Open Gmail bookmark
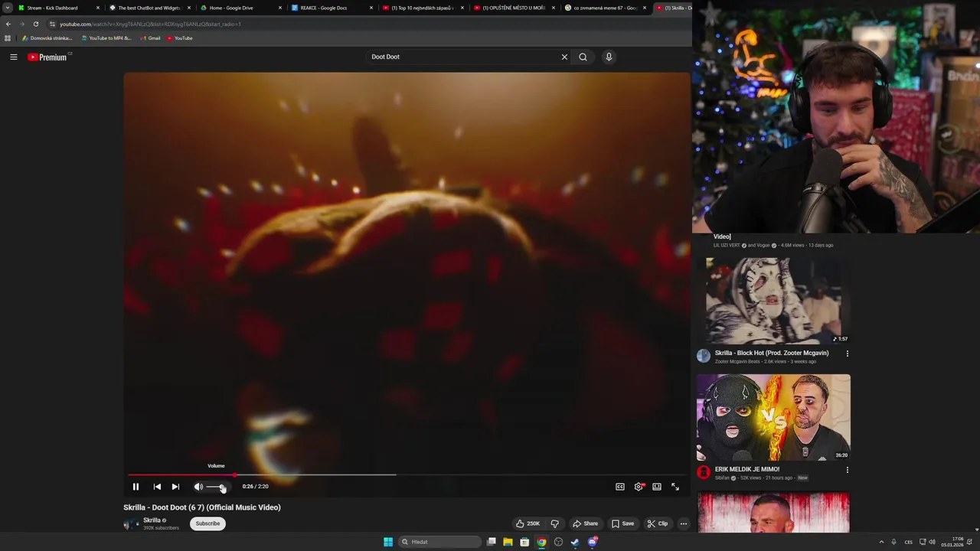Image resolution: width=980 pixels, height=551 pixels. click(150, 38)
